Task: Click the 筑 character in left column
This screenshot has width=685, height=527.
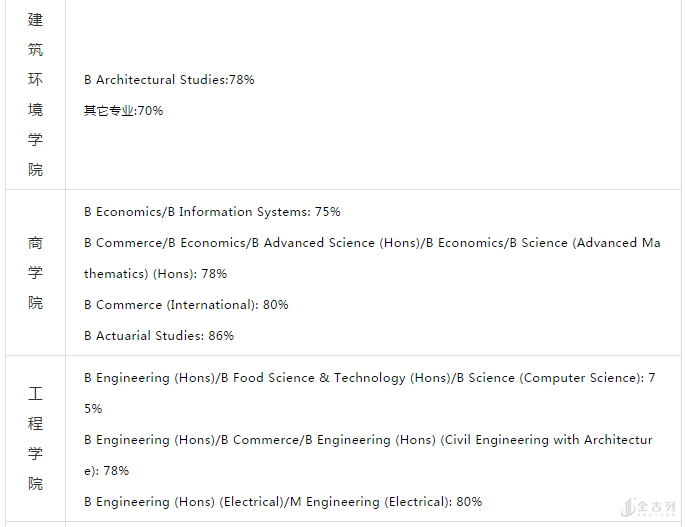Action: (x=36, y=50)
